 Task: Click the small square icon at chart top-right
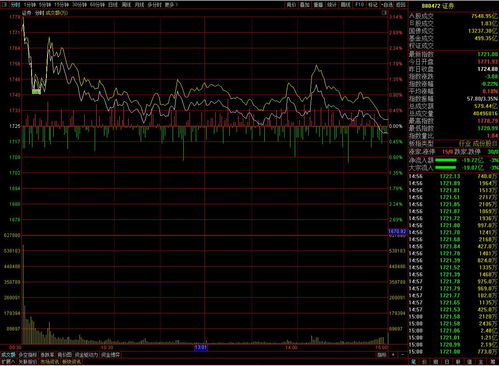384,13
